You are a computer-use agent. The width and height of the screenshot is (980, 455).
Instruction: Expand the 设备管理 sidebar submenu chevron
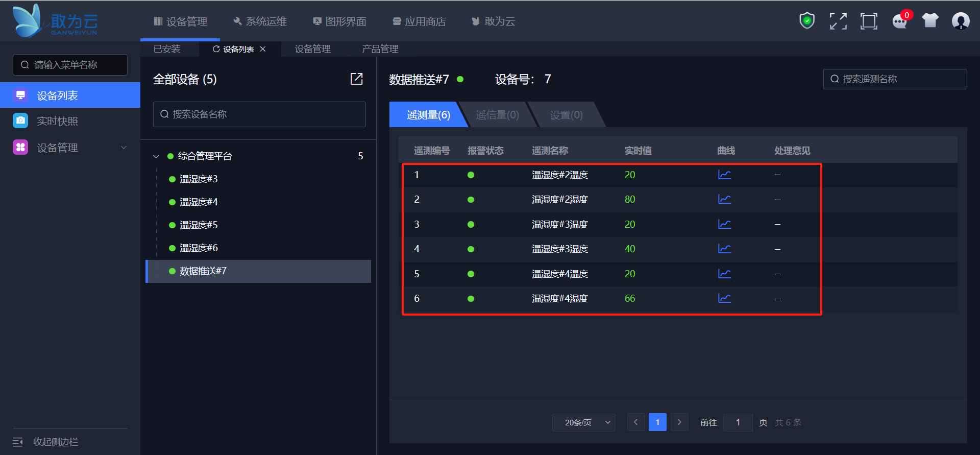click(124, 148)
